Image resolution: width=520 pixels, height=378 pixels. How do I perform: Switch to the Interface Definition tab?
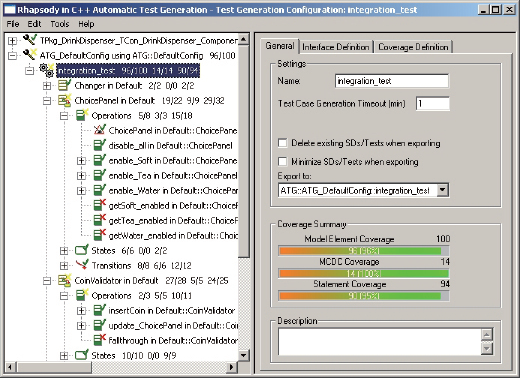tap(336, 47)
